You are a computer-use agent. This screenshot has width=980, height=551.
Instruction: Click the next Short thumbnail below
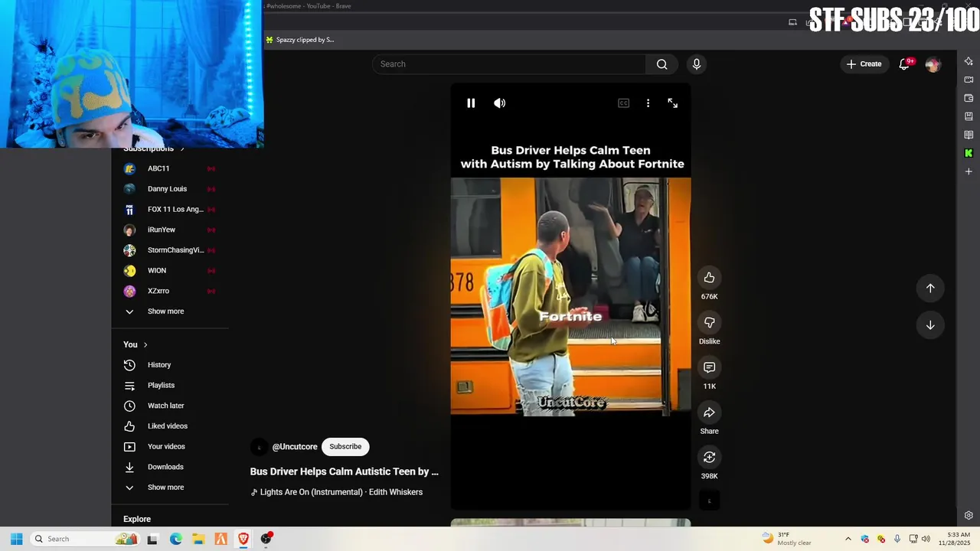coord(570,523)
